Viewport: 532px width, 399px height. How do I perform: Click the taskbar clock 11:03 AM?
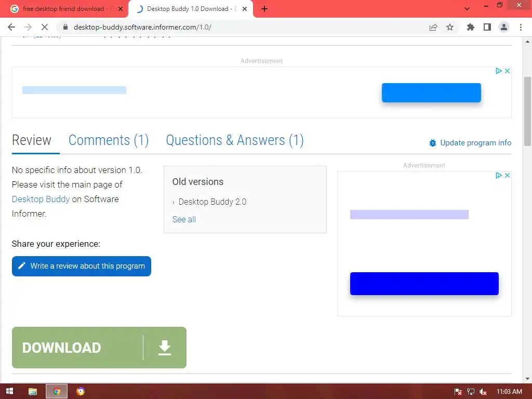pos(509,392)
